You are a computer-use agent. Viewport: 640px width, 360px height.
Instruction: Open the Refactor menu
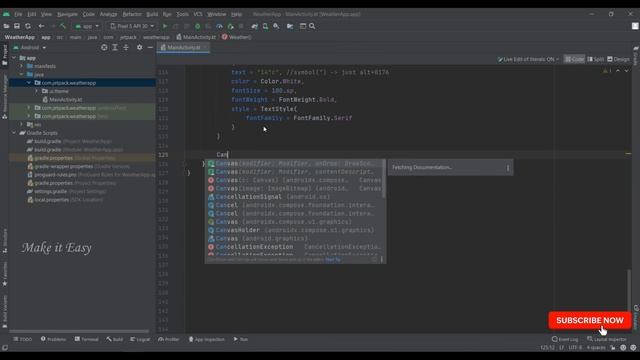coord(132,14)
